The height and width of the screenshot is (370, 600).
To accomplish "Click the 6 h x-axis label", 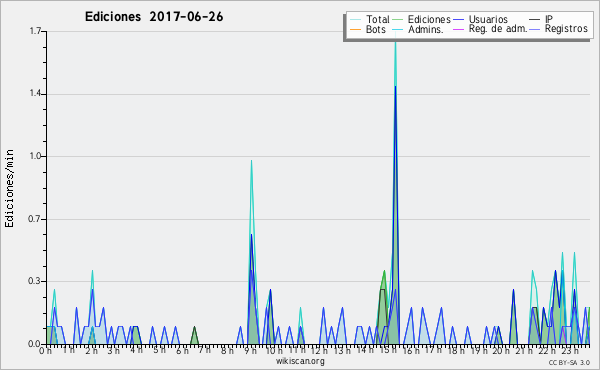I will pyautogui.click(x=183, y=350).
